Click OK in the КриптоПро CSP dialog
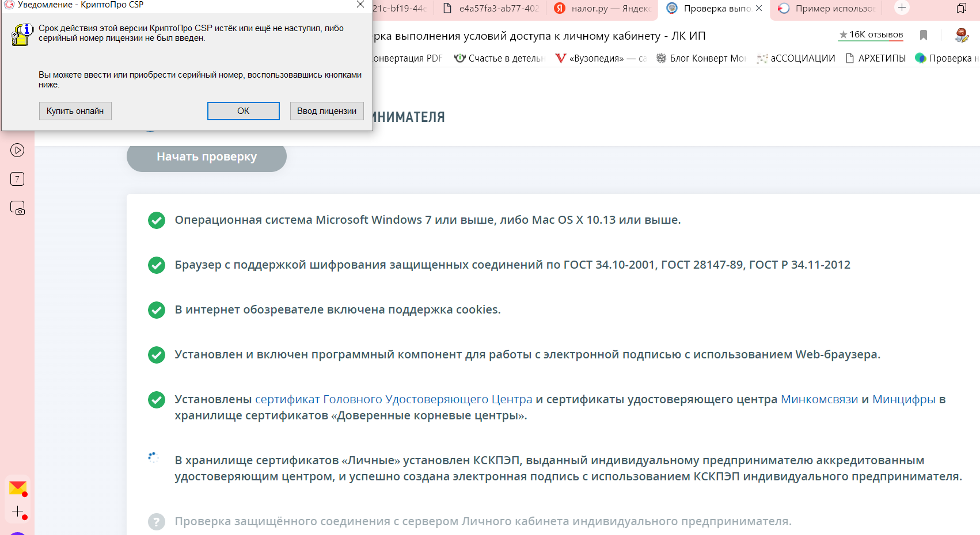The height and width of the screenshot is (535, 980). (x=243, y=111)
